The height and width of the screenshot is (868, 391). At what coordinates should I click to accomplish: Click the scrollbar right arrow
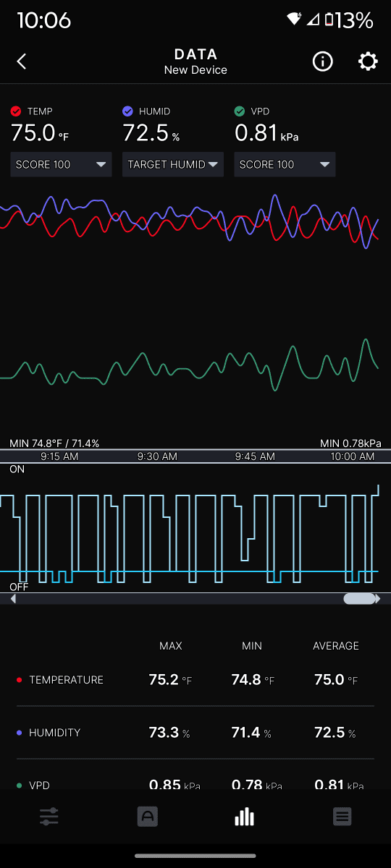(x=378, y=599)
